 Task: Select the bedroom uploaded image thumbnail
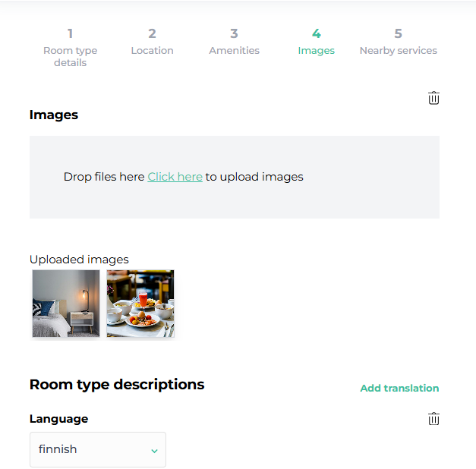pos(66,304)
